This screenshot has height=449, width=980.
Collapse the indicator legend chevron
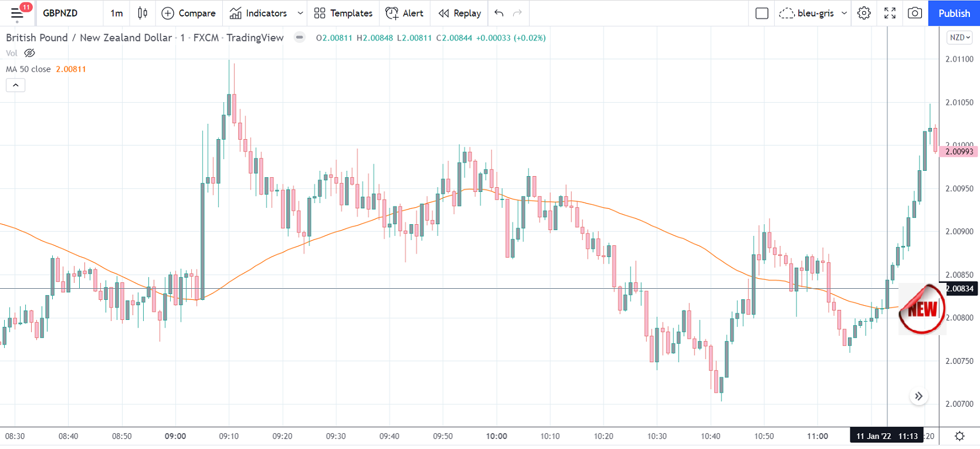(16, 85)
